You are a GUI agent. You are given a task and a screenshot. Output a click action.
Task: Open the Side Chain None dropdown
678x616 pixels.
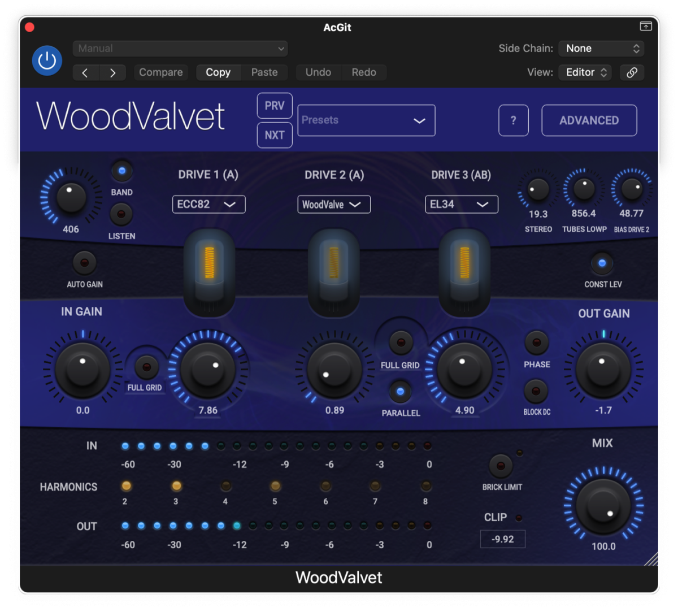point(601,49)
